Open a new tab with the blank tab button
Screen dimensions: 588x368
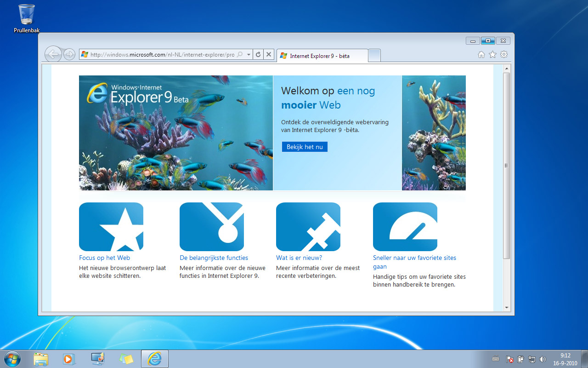point(374,56)
